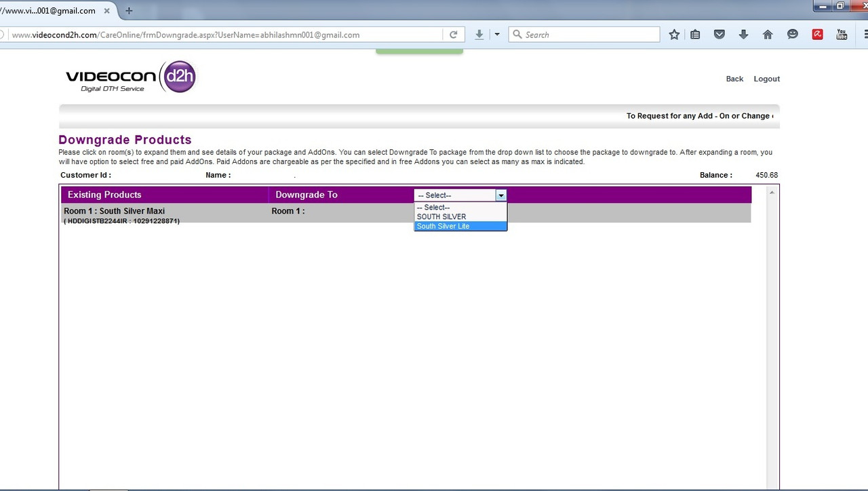Minimize the Firefox window

[x=824, y=5]
